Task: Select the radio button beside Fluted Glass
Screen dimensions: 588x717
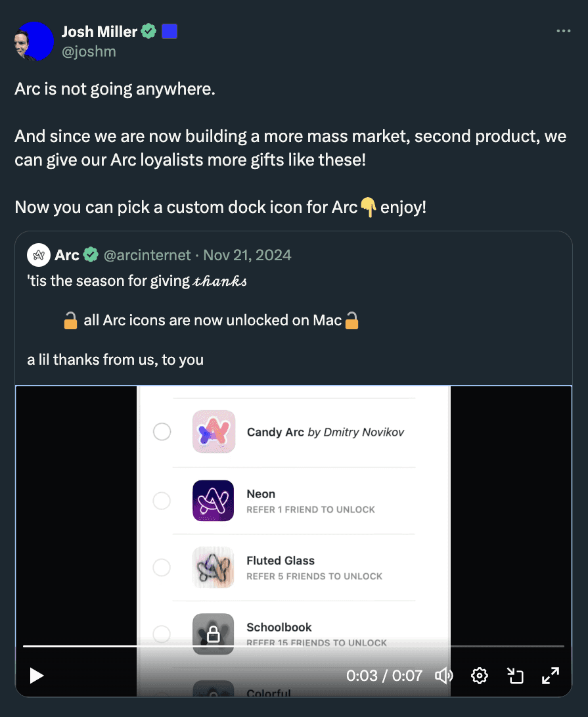Action: [162, 567]
